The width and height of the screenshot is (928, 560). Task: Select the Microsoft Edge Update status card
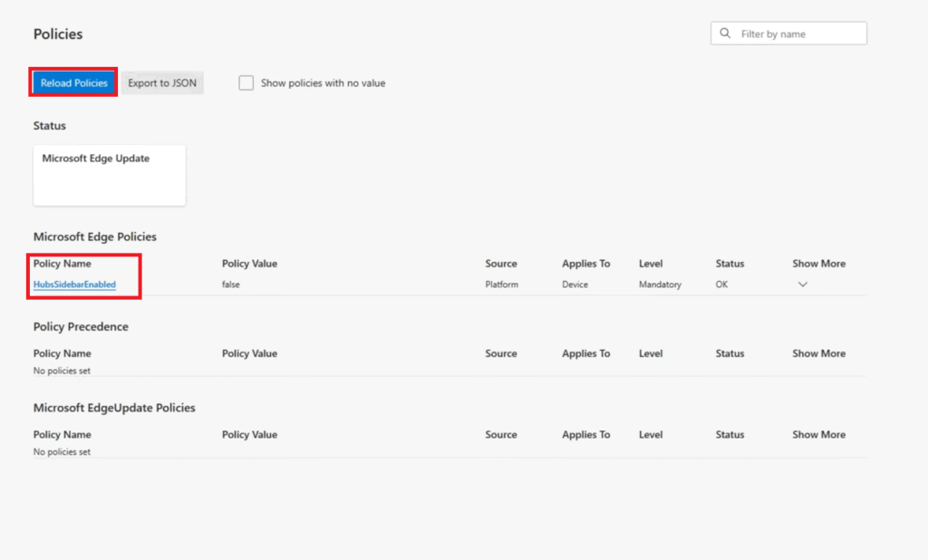click(x=110, y=175)
